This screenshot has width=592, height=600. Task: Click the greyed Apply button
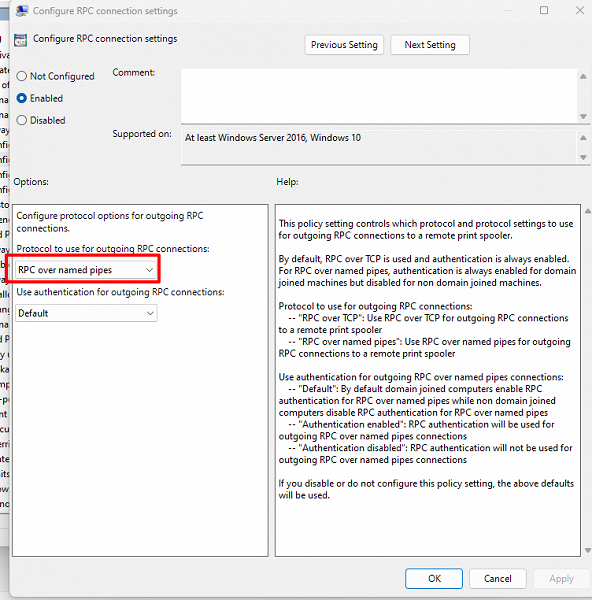coord(561,579)
